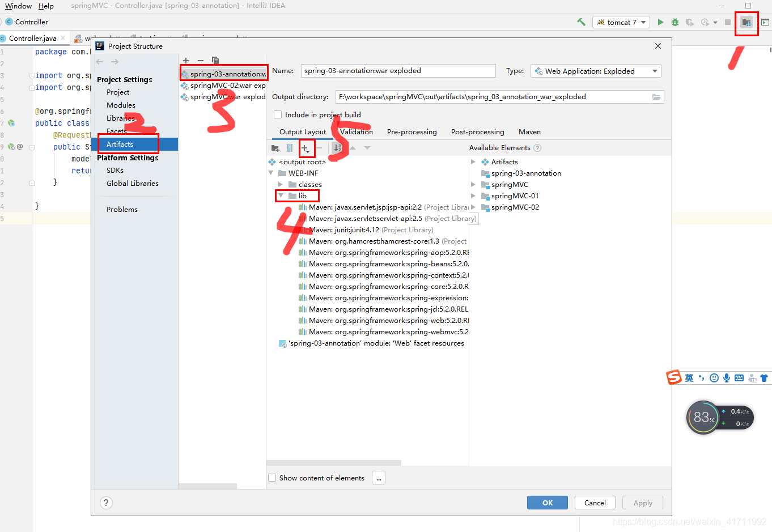Click the OK button
Screen dimensions: 772x532
[x=548, y=503]
